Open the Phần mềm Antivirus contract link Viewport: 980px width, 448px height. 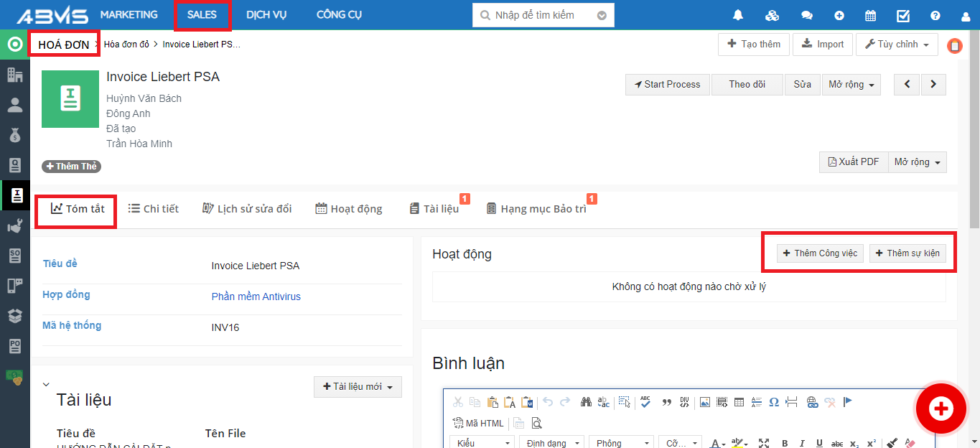[256, 297]
